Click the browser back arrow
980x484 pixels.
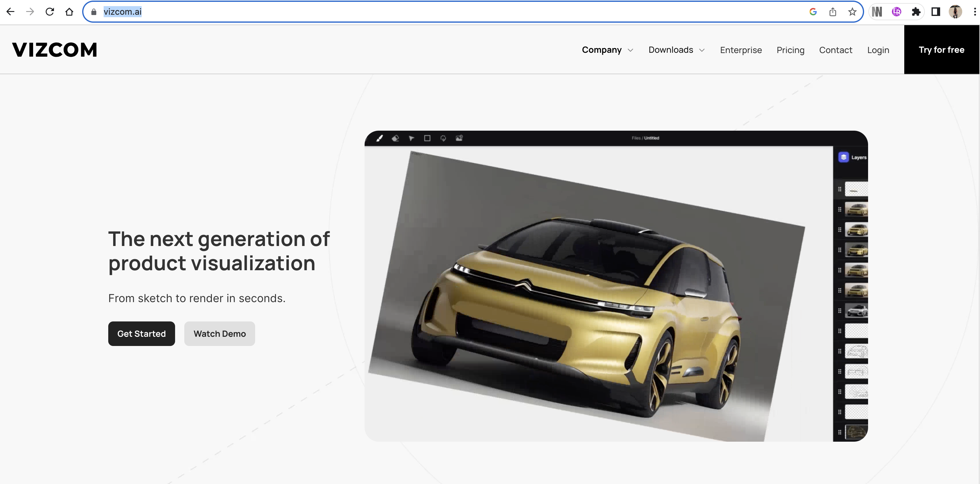coord(11,12)
